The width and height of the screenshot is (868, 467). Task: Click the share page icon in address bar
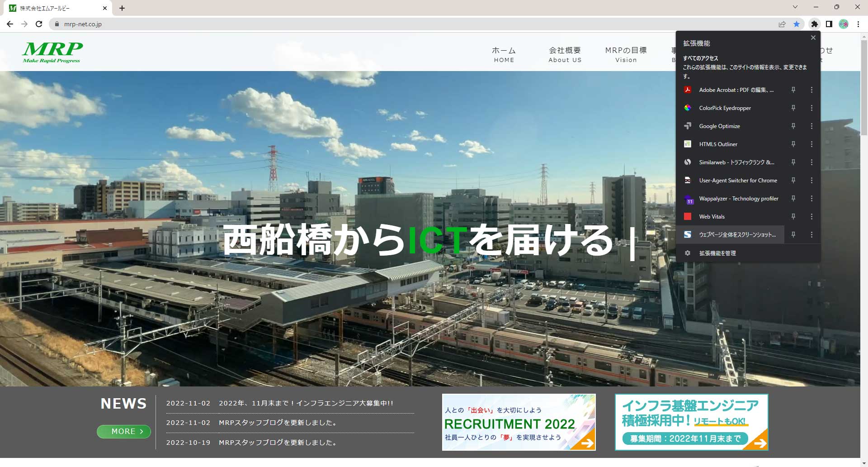(782, 24)
